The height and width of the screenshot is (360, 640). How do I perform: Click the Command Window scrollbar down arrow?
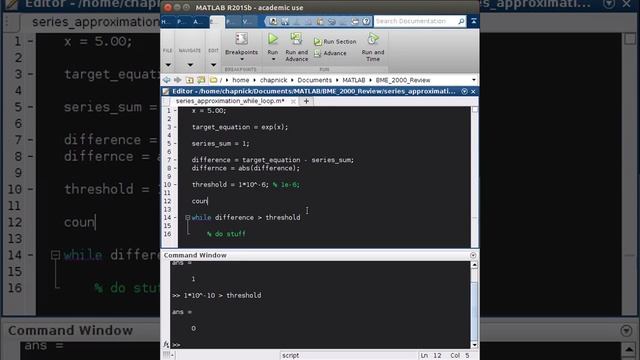(x=474, y=345)
